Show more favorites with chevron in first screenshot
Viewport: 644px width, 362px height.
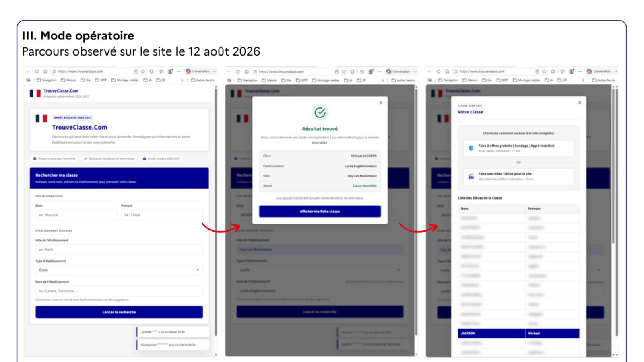[182, 80]
